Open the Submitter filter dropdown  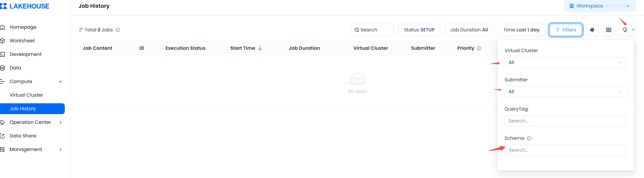tap(565, 92)
